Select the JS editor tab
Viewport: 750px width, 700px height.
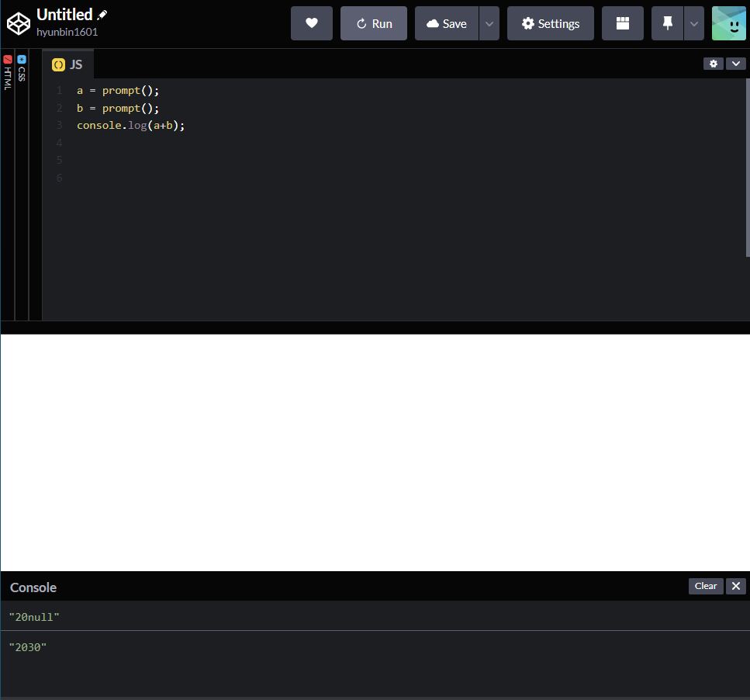tap(67, 64)
